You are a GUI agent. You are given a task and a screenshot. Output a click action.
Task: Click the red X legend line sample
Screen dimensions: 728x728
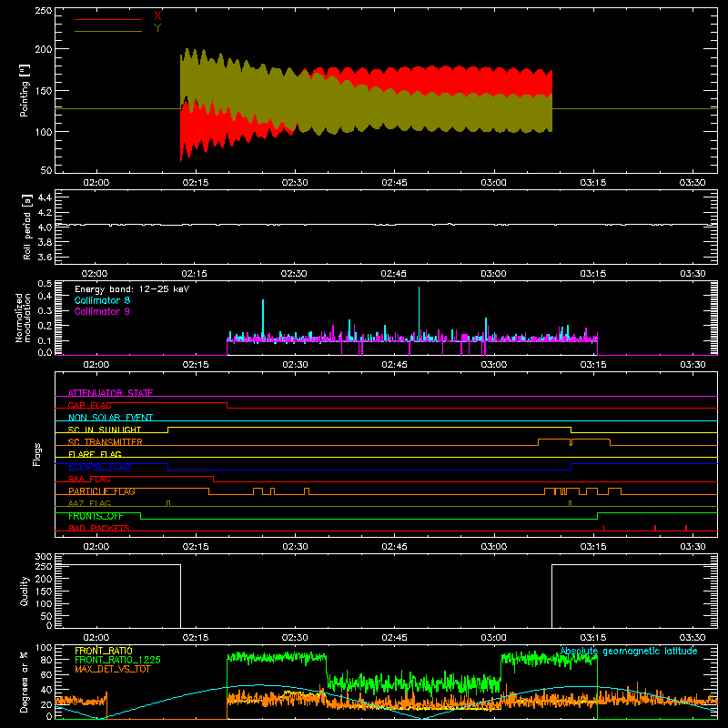tap(107, 19)
